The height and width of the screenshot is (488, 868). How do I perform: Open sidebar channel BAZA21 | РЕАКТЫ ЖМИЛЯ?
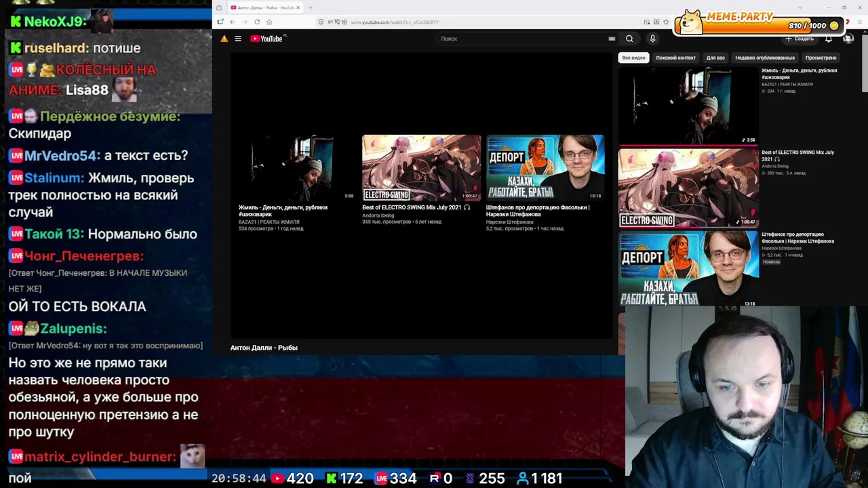click(x=787, y=84)
